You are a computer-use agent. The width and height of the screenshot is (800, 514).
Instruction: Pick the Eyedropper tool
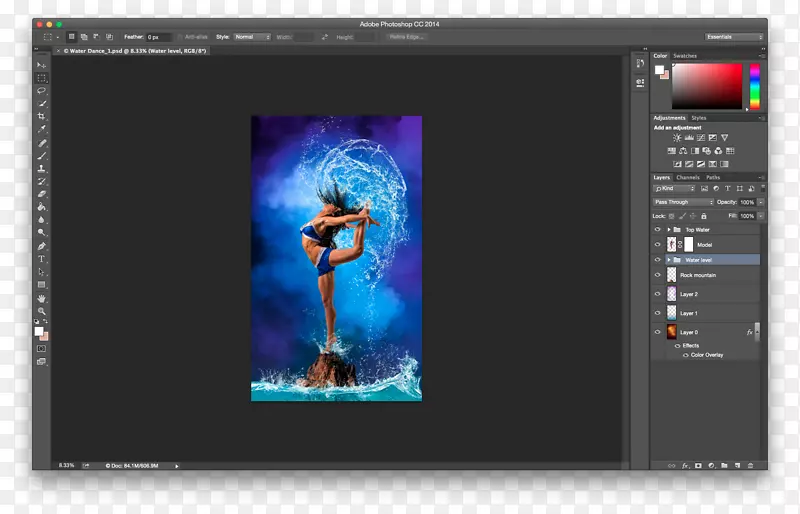point(42,129)
